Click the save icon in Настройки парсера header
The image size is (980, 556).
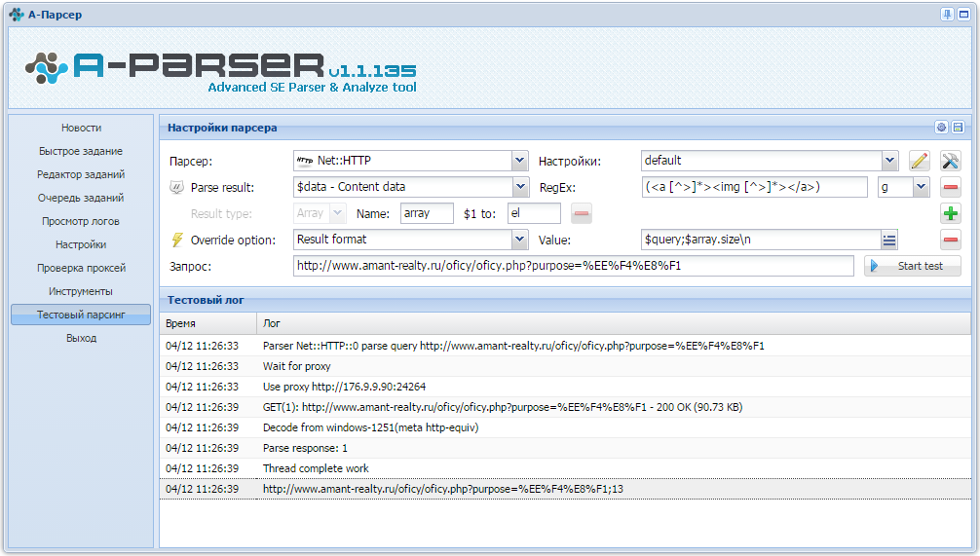tap(958, 128)
